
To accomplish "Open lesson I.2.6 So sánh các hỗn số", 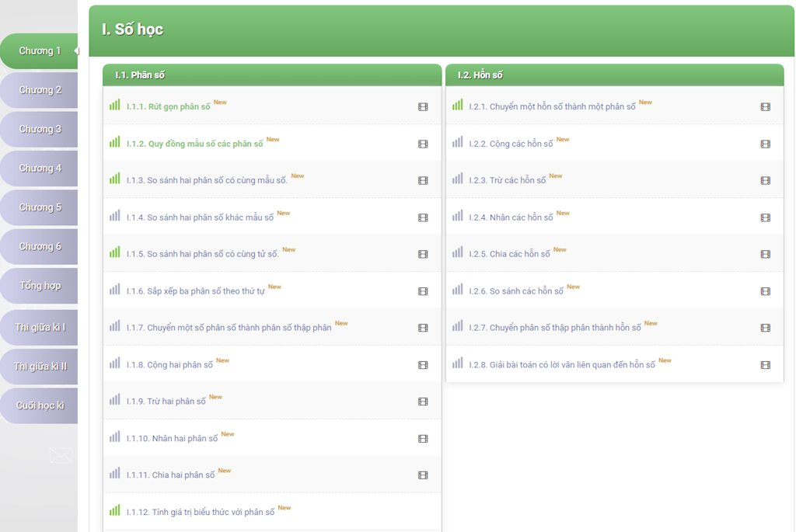I will [x=516, y=291].
